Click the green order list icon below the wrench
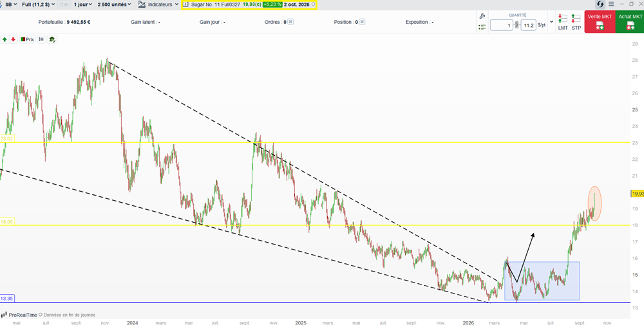This screenshot has height=325, width=644. 482,26
